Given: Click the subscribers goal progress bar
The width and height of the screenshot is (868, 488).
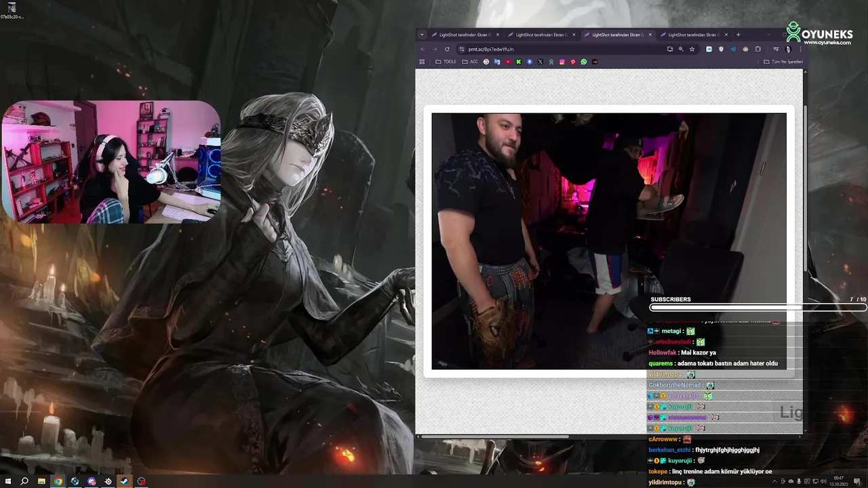Looking at the screenshot, I should [x=758, y=308].
